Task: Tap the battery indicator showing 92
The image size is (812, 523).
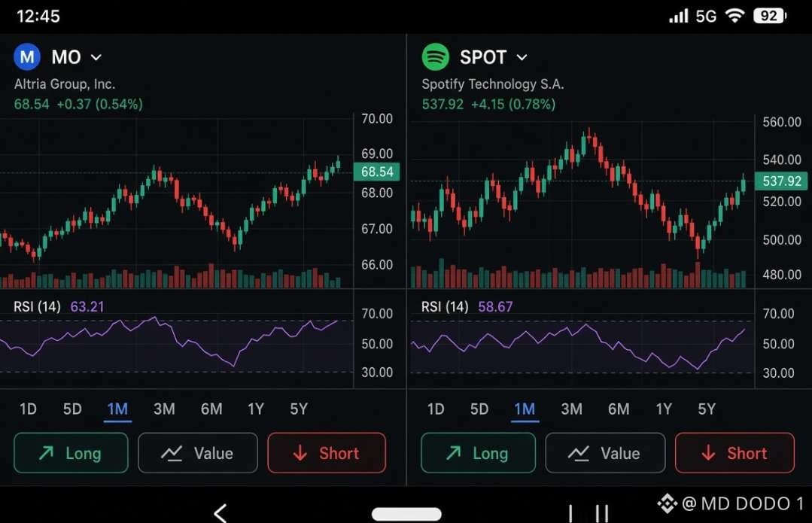Action: click(770, 16)
